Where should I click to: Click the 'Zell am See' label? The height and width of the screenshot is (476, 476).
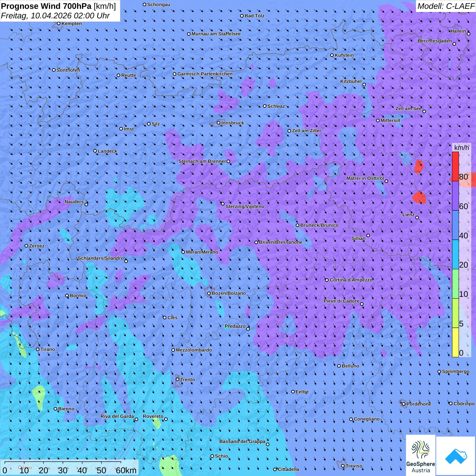click(x=408, y=108)
